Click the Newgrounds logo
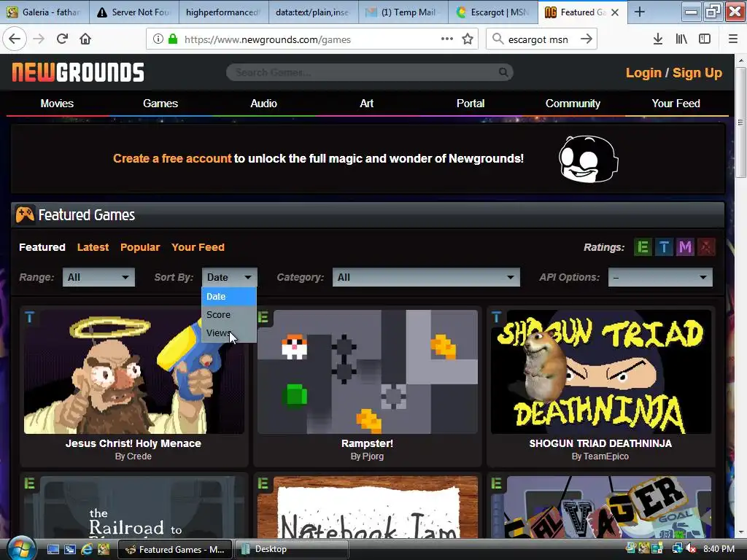747x560 pixels. pos(77,72)
